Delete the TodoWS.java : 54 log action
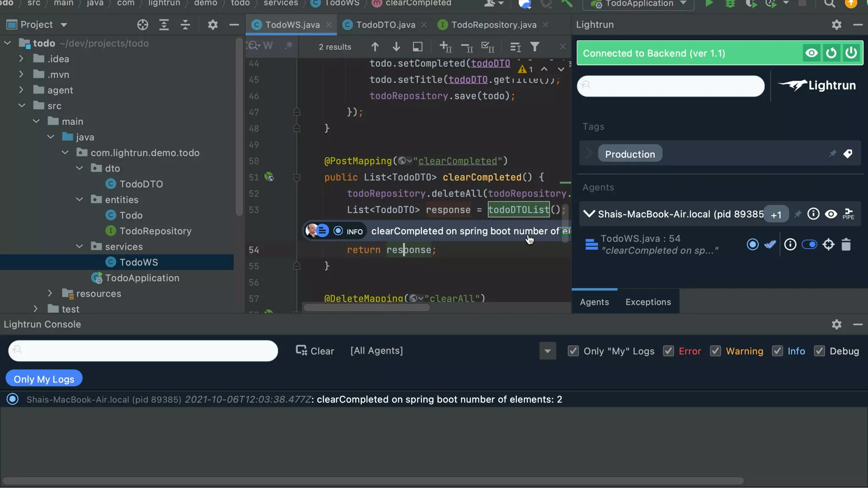This screenshot has height=488, width=868. 846,244
